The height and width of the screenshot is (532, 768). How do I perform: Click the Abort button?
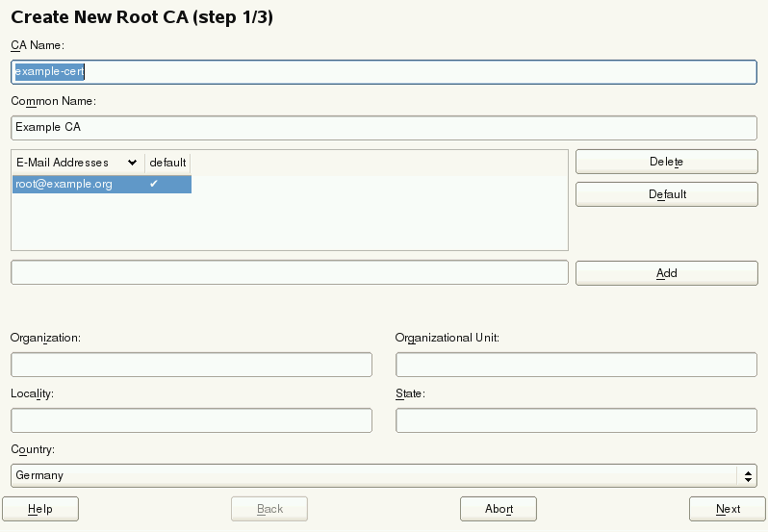pos(498,509)
